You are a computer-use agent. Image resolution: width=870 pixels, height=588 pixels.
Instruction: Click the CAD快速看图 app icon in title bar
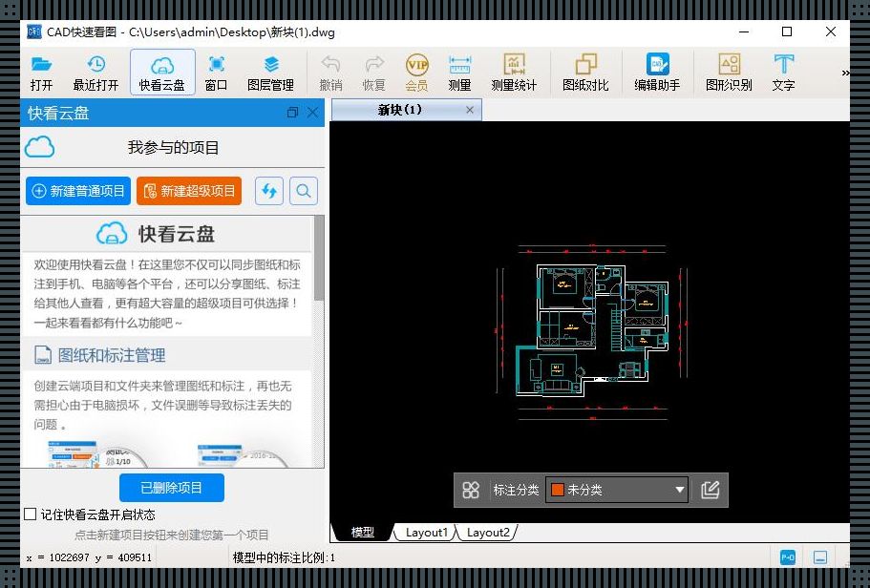(x=34, y=31)
